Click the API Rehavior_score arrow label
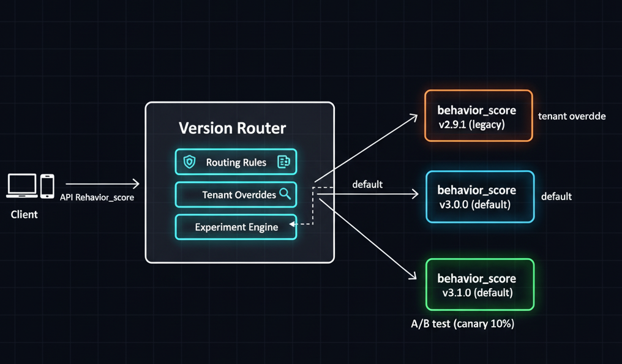Image resolution: width=622 pixels, height=364 pixels. (97, 198)
